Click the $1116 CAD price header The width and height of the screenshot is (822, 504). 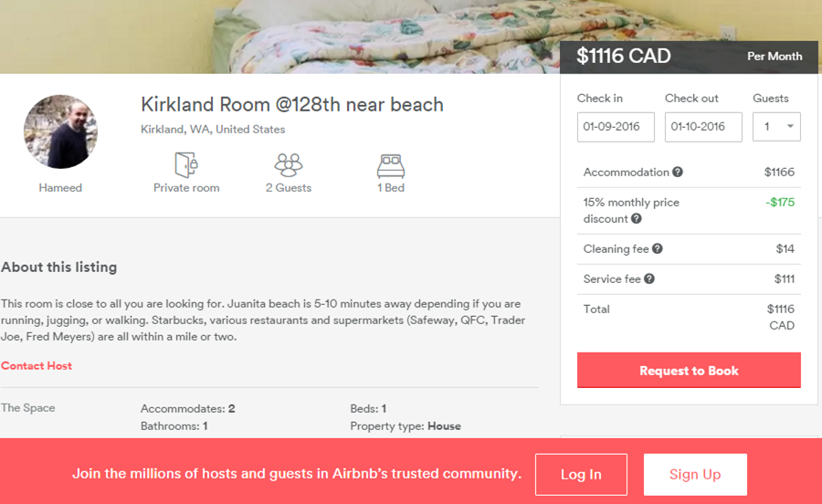pyautogui.click(x=624, y=56)
